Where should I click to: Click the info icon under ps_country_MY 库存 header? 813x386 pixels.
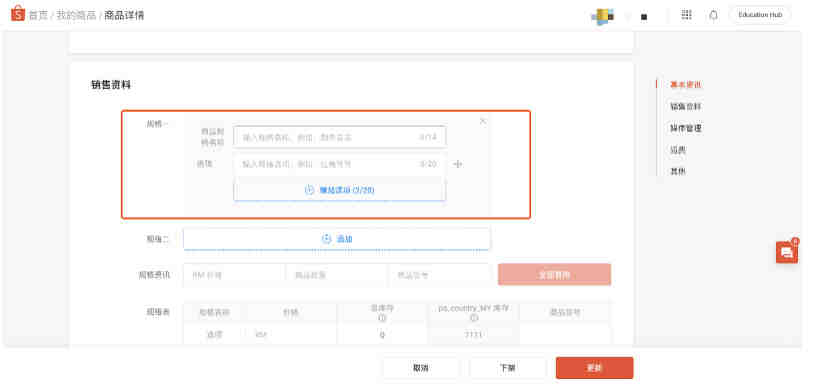(473, 318)
